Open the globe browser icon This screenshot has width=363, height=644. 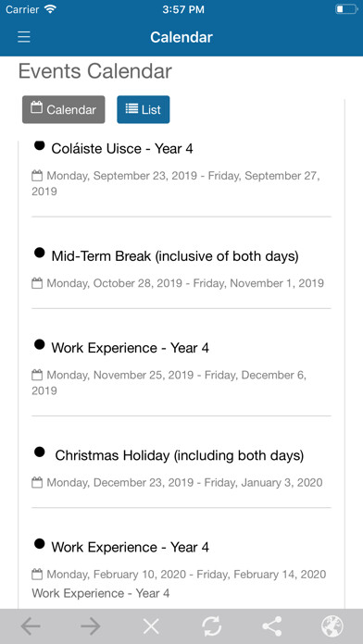tap(332, 626)
